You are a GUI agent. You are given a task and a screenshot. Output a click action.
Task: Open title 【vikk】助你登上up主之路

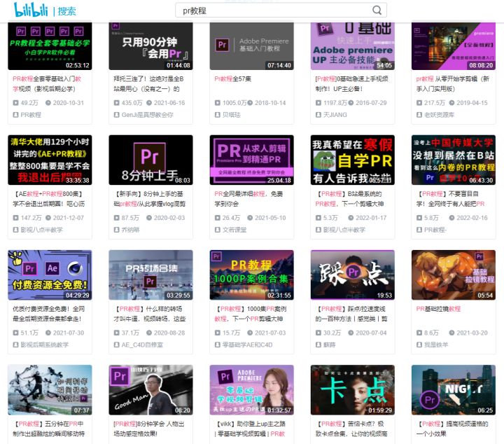tap(250, 429)
